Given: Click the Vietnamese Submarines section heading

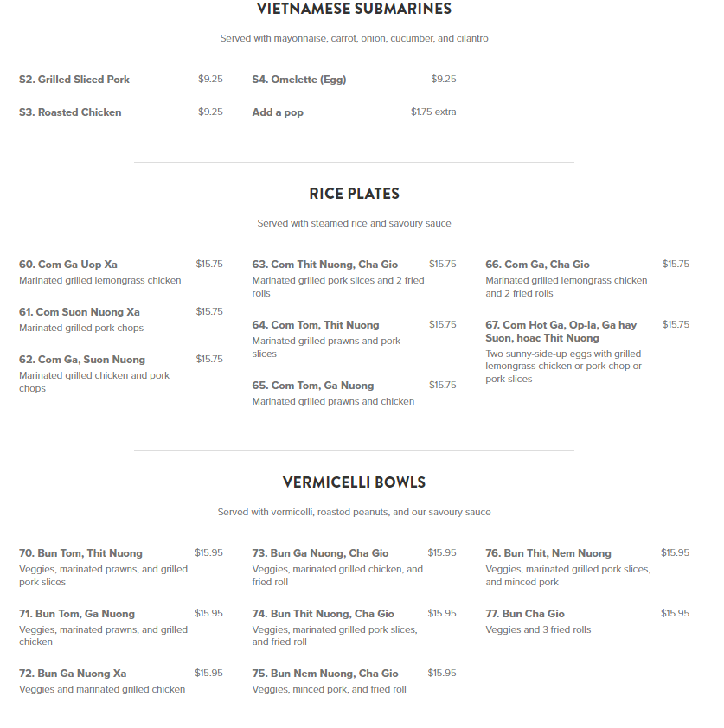Looking at the screenshot, I should click(354, 10).
